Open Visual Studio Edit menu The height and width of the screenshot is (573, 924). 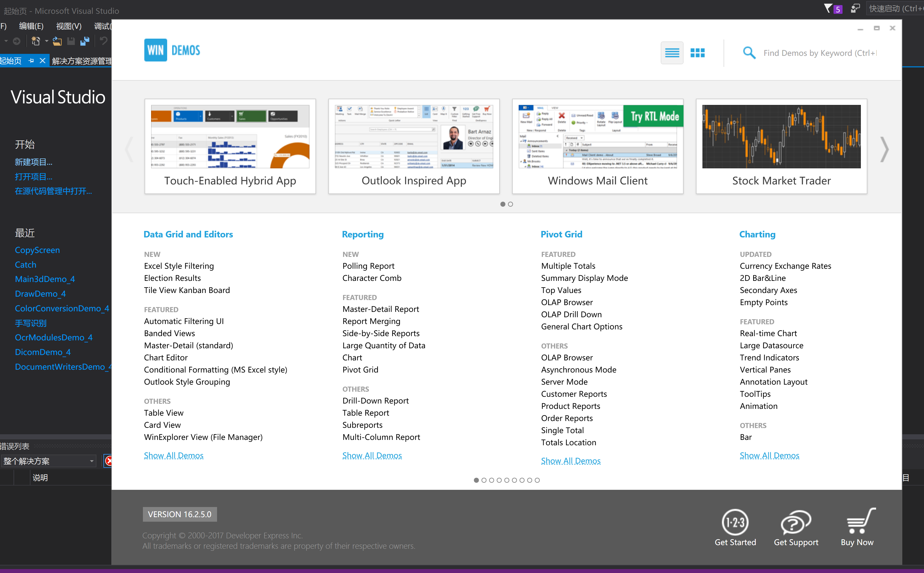point(31,26)
